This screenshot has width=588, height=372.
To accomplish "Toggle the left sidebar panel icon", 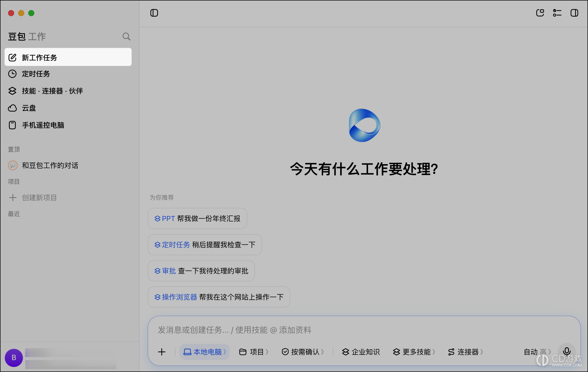I will [x=154, y=13].
